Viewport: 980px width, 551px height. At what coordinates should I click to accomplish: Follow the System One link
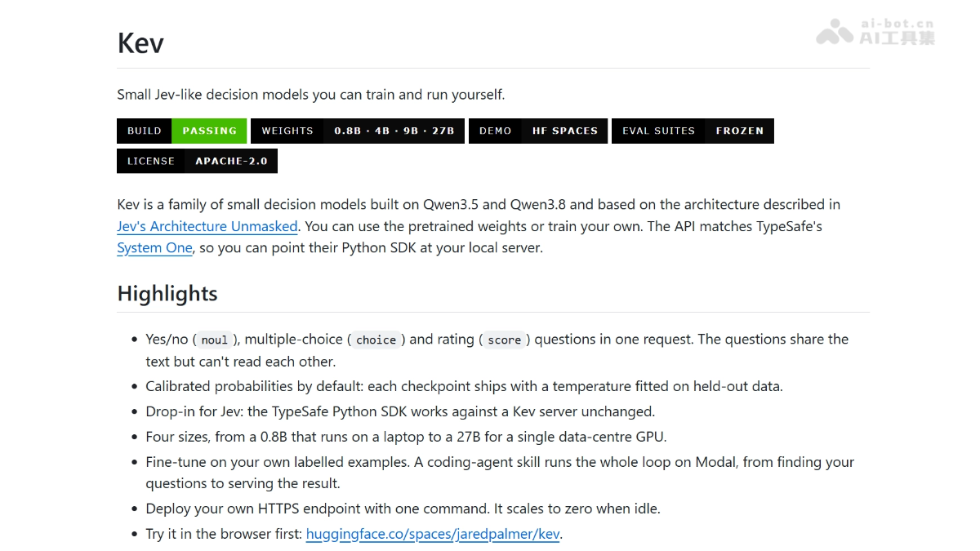click(155, 247)
